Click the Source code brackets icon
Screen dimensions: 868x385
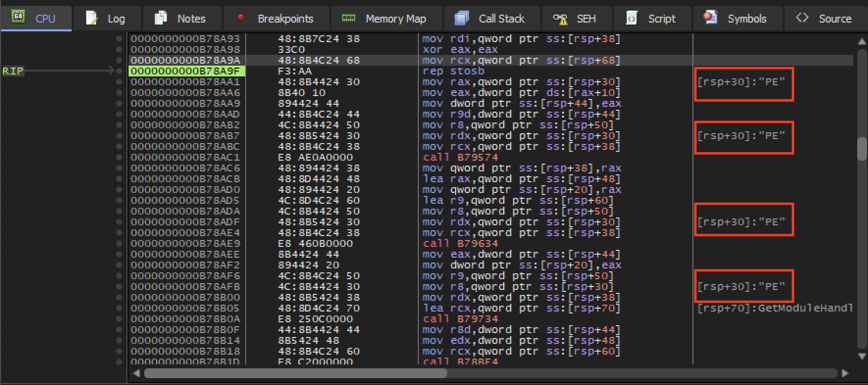(802, 18)
